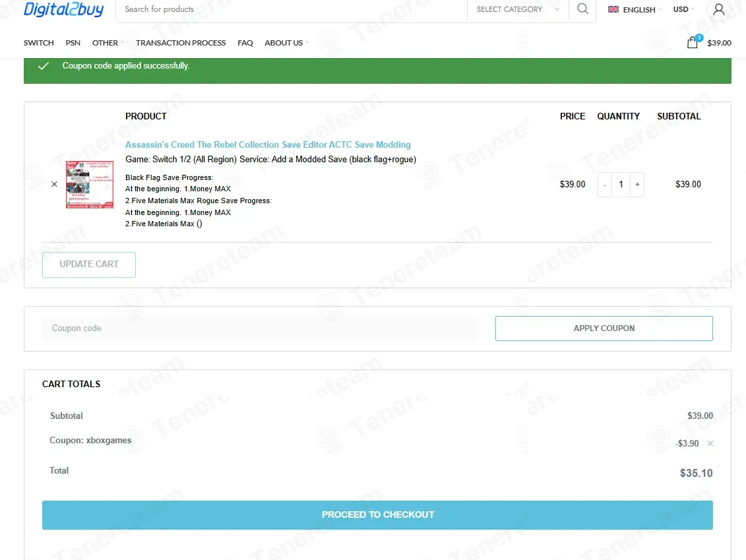Remove the xboxgames coupon
The height and width of the screenshot is (560, 746).
(710, 443)
